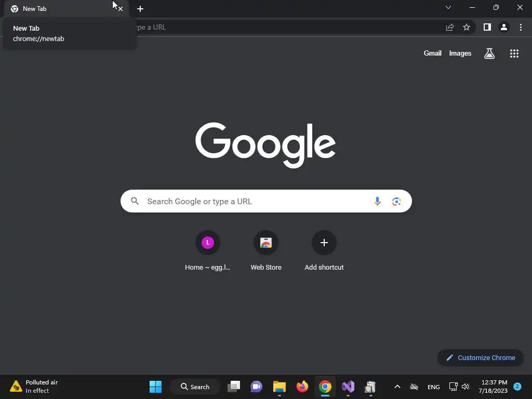Open the tab search dropdown arrow
This screenshot has width=532, height=399.
point(448,7)
